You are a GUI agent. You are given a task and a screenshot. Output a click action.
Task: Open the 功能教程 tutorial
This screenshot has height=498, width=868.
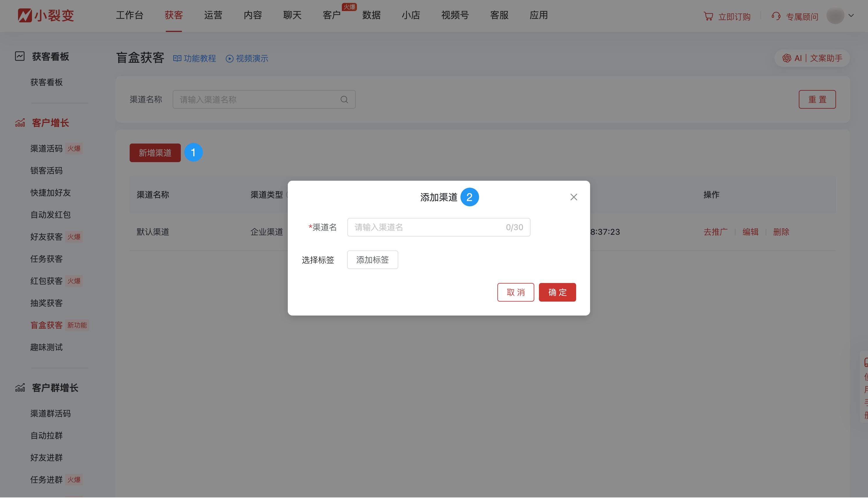point(194,58)
